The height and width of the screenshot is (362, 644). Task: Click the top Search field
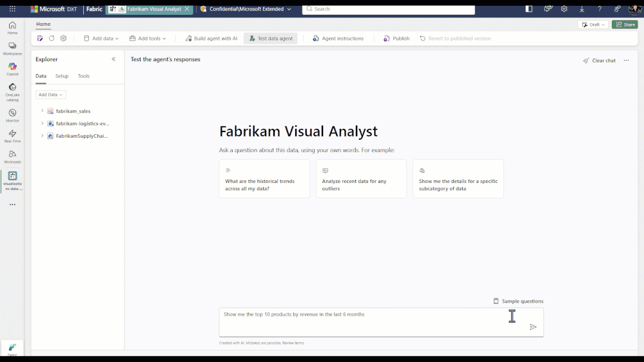389,8
